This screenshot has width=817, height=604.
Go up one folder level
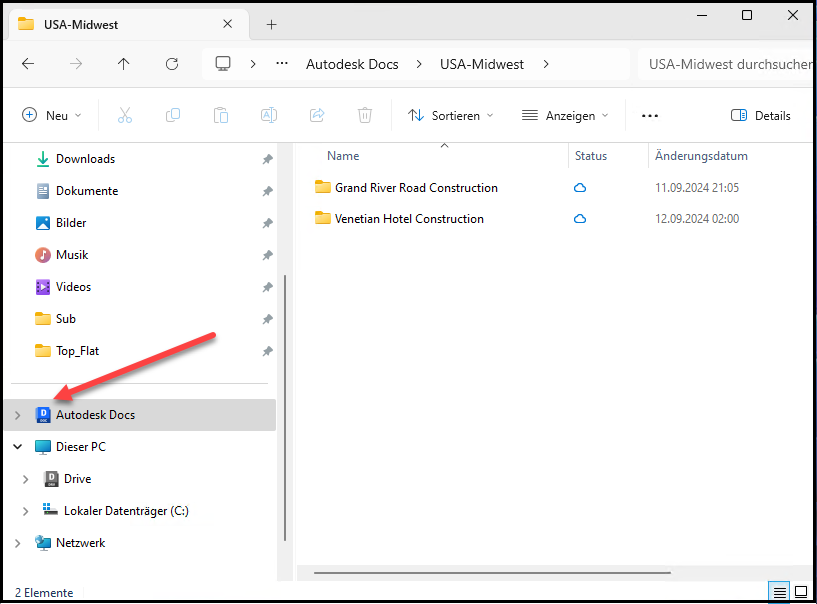click(x=123, y=64)
